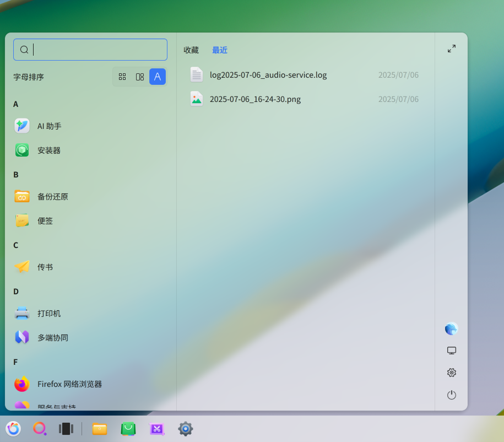Select the 最近 tab

pyautogui.click(x=220, y=50)
